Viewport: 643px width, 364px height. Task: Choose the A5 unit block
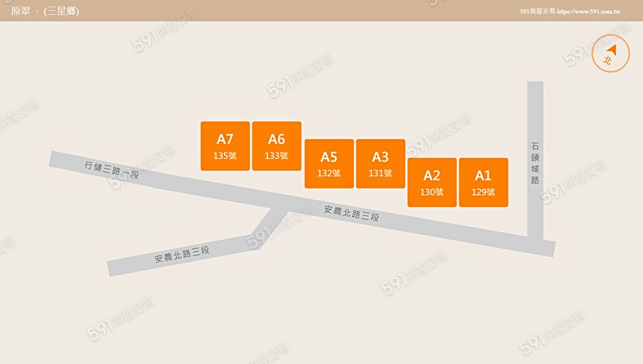(x=329, y=163)
